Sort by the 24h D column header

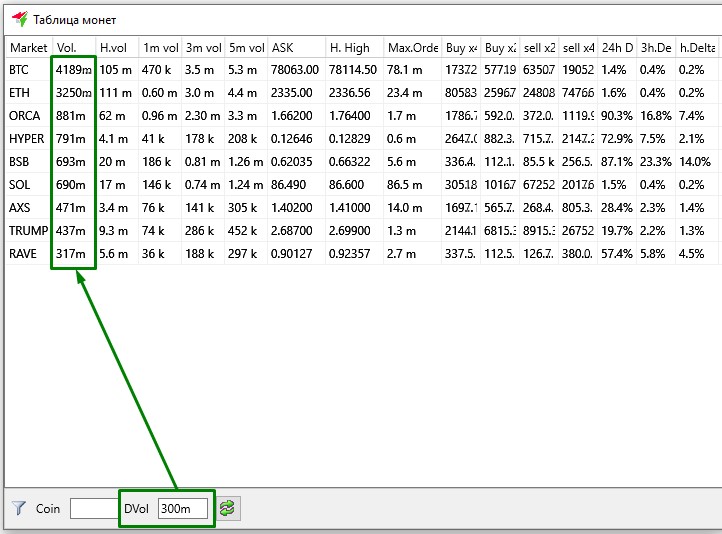617,47
